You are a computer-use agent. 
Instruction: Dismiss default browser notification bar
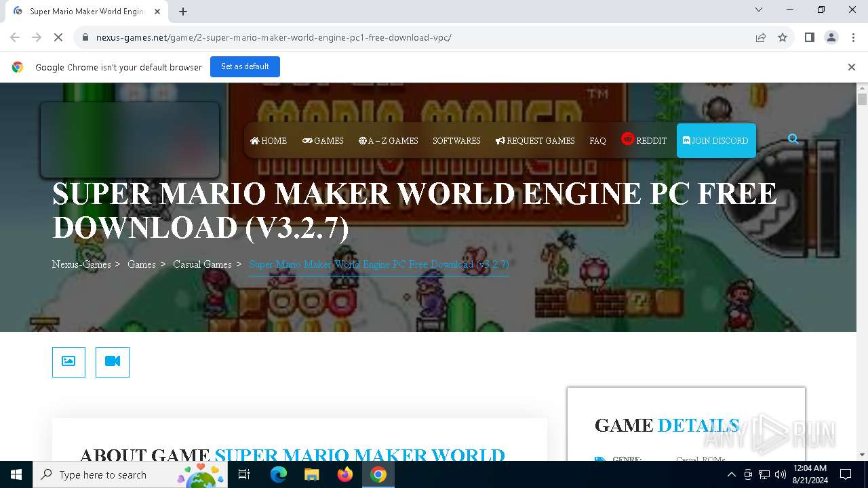pos(852,67)
